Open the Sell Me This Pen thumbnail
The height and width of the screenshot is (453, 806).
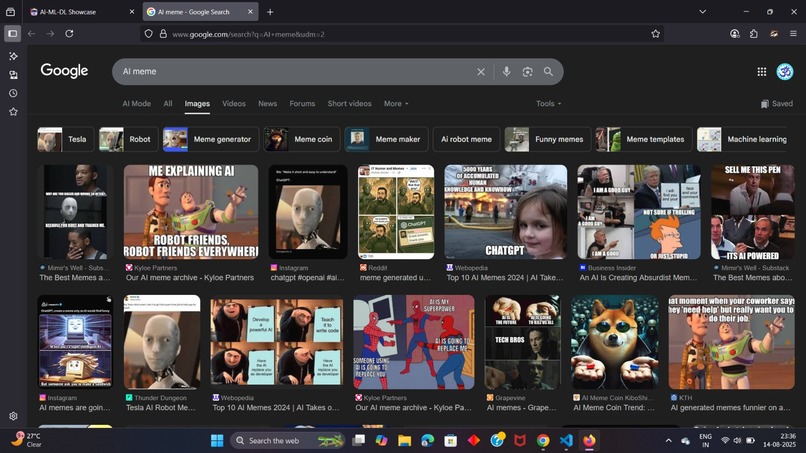[753, 212]
